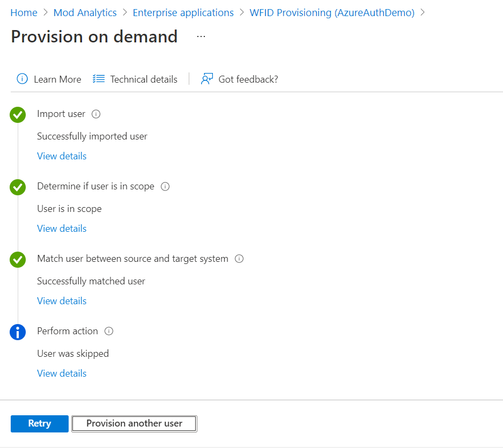Click the green checkmark for Import user step
This screenshot has width=503, height=448.
(18, 115)
